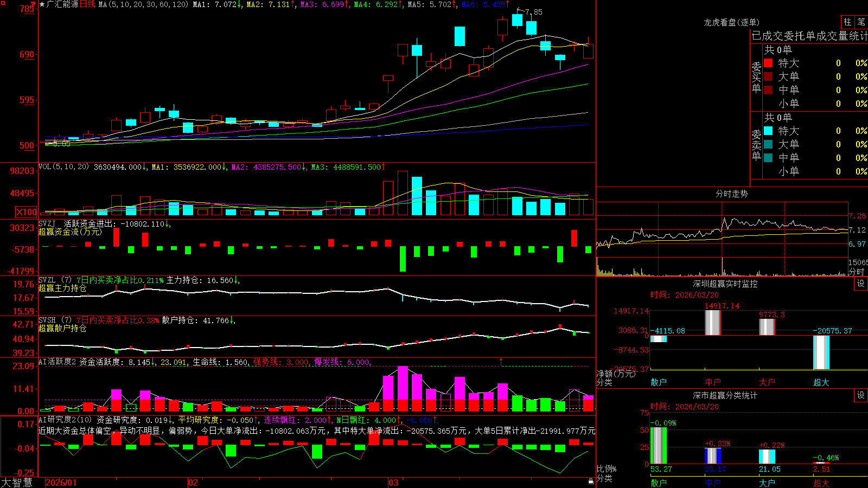This screenshot has width=868, height=488.
Task: Click the 共 0单 count under 委买单
Action: [778, 49]
